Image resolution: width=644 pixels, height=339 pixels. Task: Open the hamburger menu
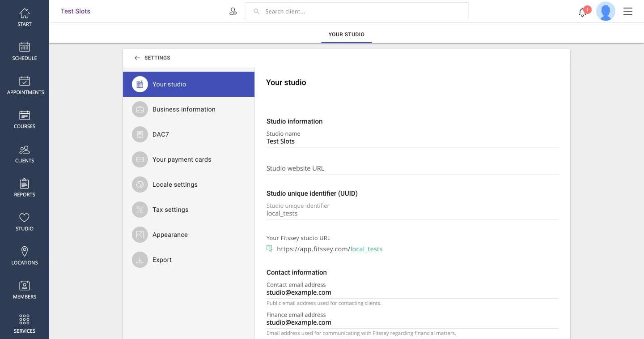click(628, 12)
